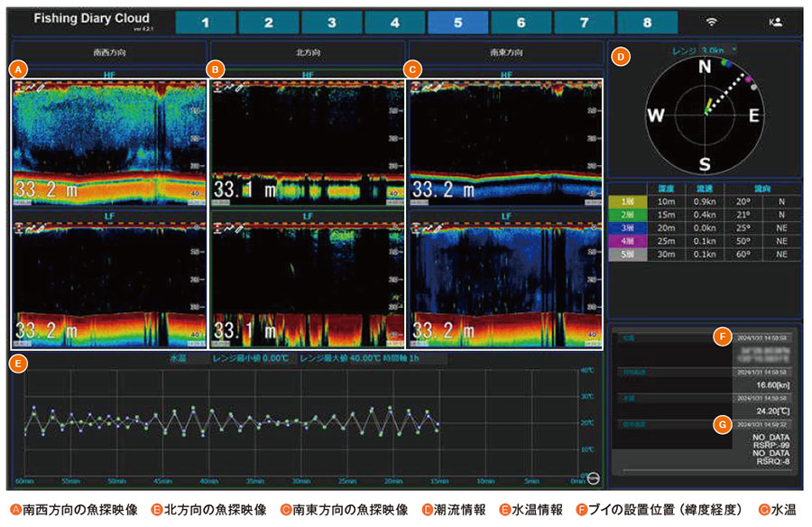The height and width of the screenshot is (527, 812).
Task: Click the round icon at temperature graph corner
Action: (x=593, y=476)
